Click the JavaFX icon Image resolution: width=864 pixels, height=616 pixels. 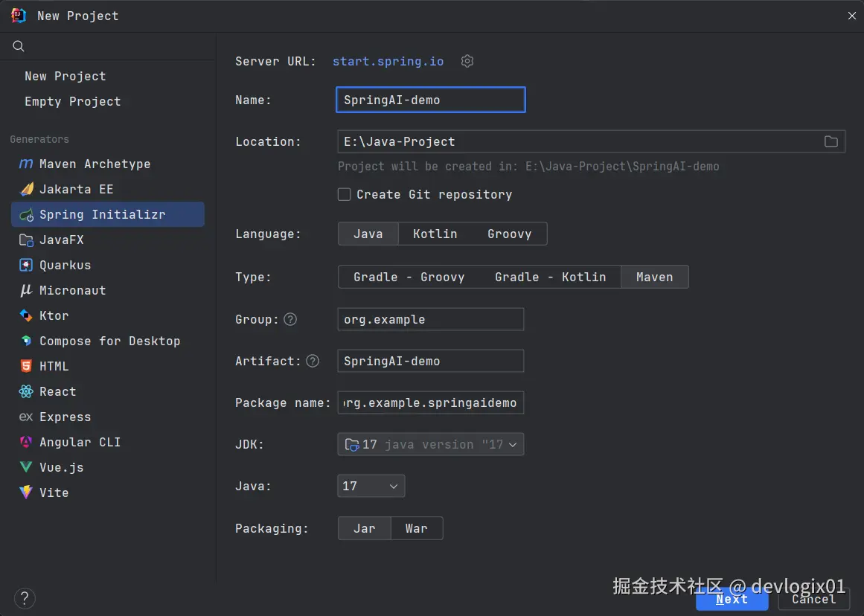[x=26, y=240]
